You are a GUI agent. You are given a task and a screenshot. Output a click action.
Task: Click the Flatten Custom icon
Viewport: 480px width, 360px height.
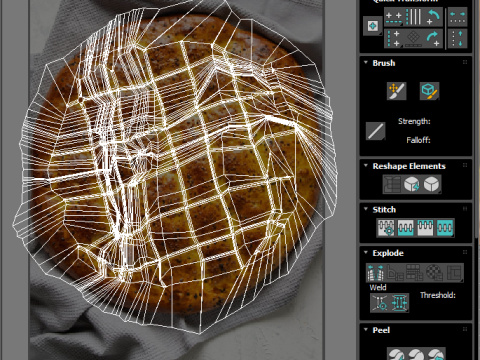[x=454, y=273]
